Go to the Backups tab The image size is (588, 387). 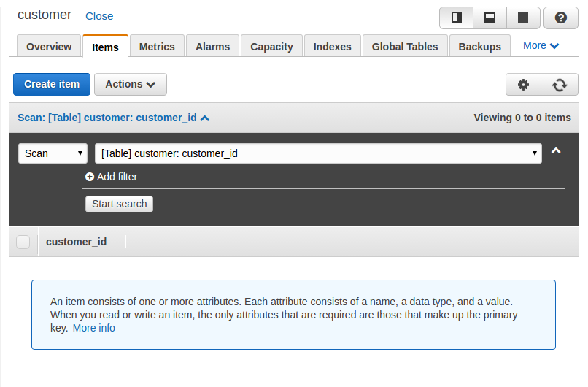click(479, 46)
